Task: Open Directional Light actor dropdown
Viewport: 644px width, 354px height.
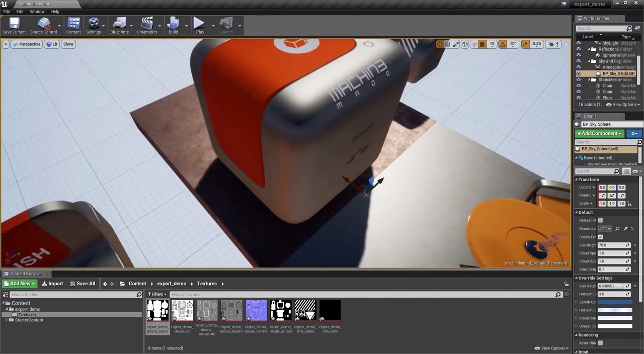Action: coord(604,229)
